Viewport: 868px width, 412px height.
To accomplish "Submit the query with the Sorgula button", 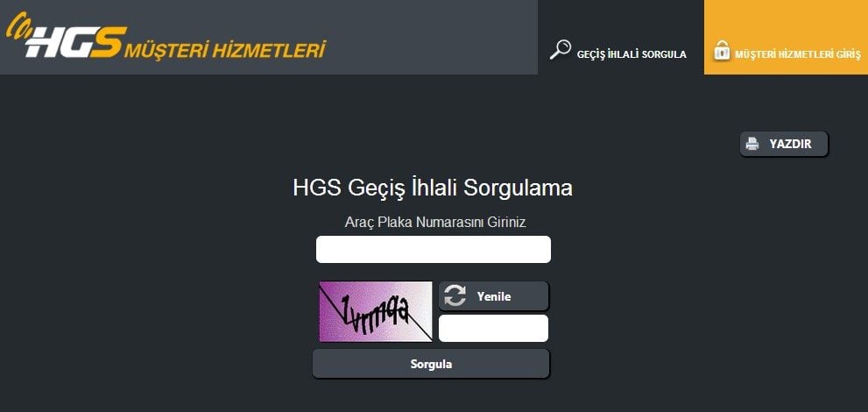I will click(431, 364).
